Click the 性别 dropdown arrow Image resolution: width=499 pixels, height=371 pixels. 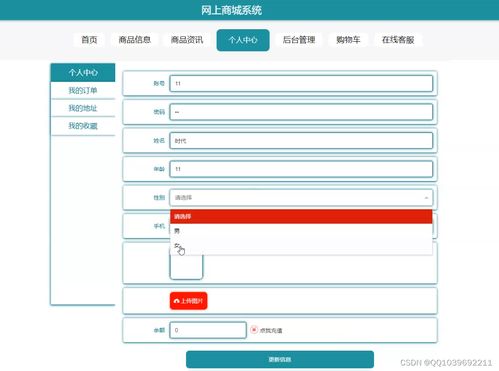[x=426, y=198]
